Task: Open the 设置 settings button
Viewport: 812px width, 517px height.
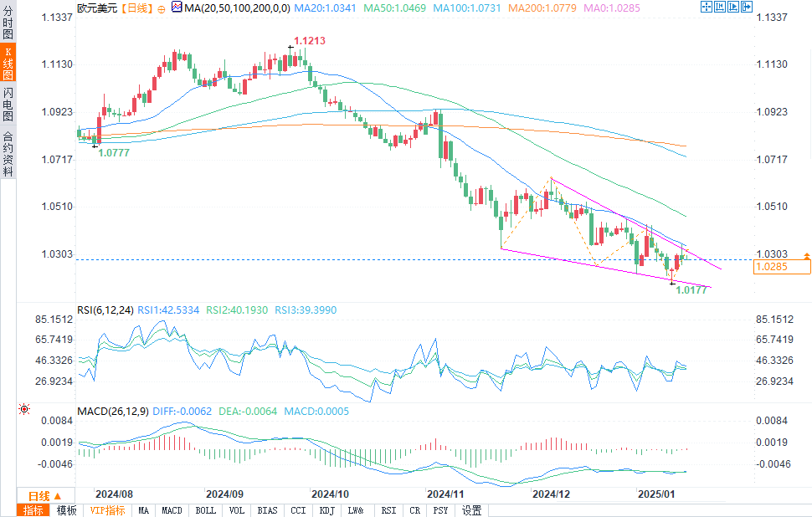Action: [471, 510]
